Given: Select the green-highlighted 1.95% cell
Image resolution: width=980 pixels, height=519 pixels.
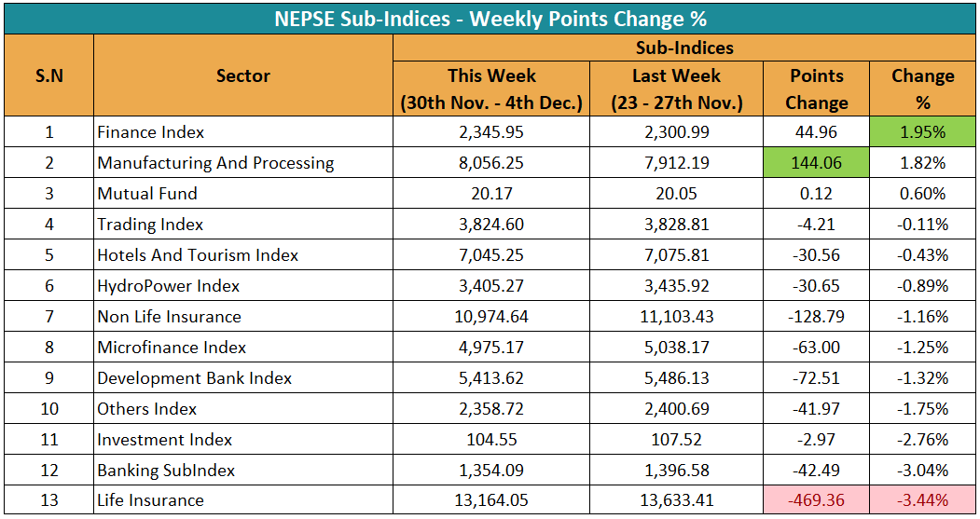Looking at the screenshot, I should [x=922, y=132].
